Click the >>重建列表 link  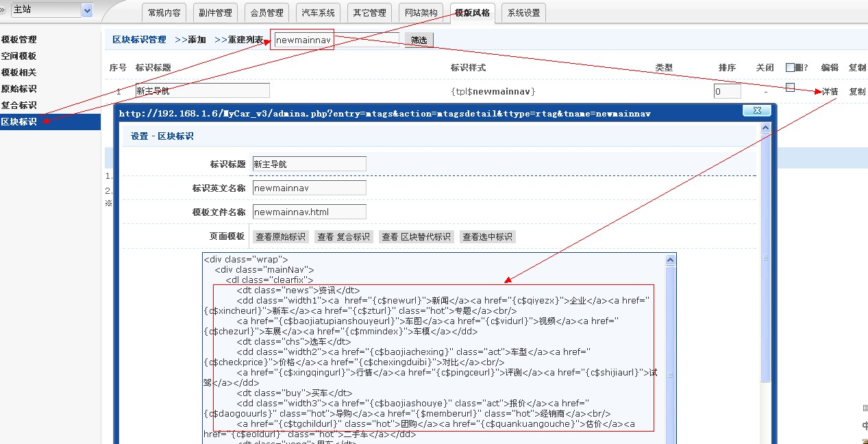[239, 40]
